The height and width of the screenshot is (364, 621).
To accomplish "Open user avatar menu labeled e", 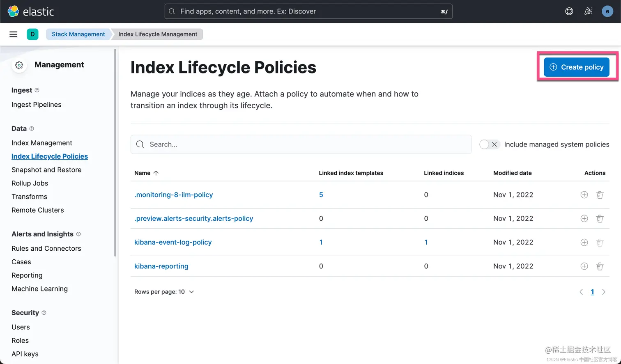I will point(607,11).
